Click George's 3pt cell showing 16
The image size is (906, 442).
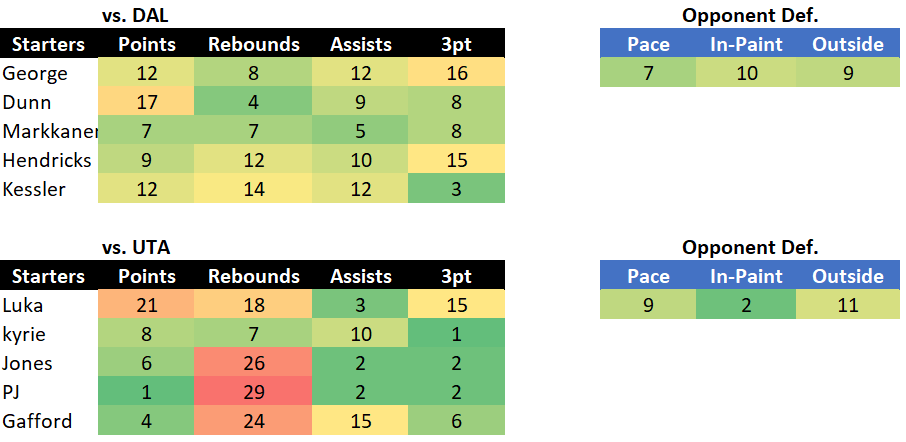point(456,73)
